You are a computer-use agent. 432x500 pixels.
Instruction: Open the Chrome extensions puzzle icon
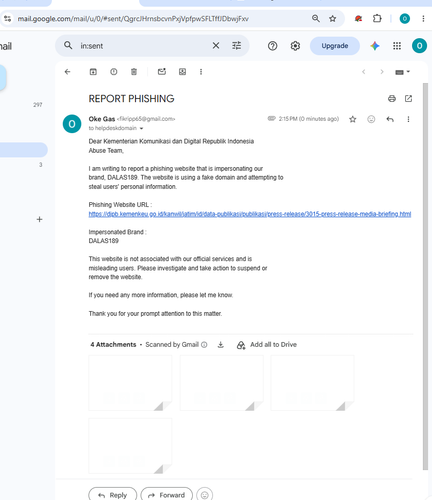[x=377, y=19]
